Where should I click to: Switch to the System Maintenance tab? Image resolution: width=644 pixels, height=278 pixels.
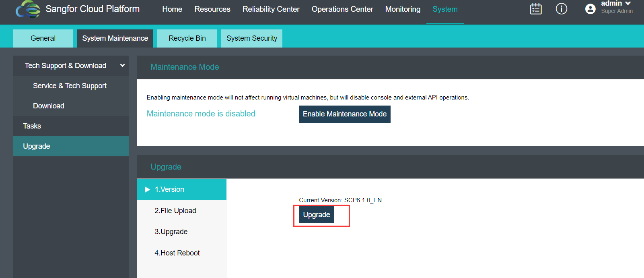coord(115,38)
